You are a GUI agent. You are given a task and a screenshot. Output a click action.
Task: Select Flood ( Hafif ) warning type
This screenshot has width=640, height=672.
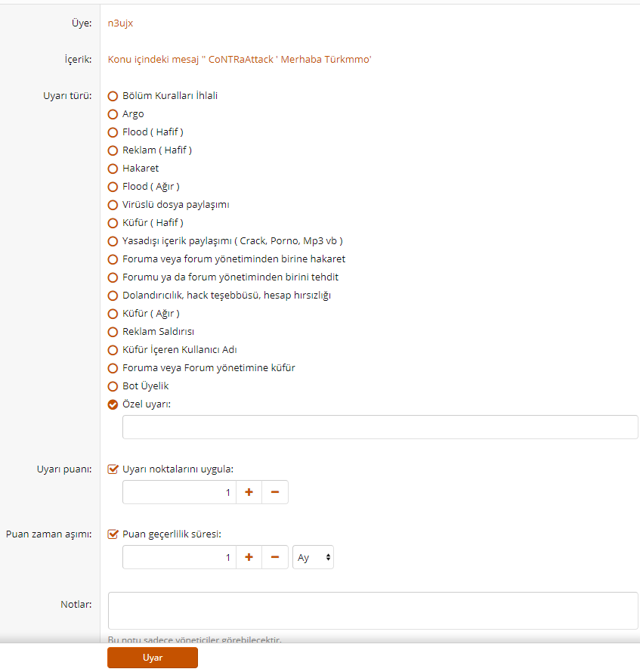coord(113,132)
